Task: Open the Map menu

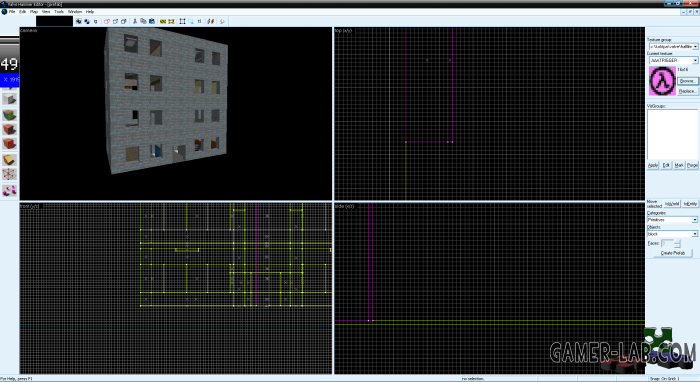Action: pos(34,12)
